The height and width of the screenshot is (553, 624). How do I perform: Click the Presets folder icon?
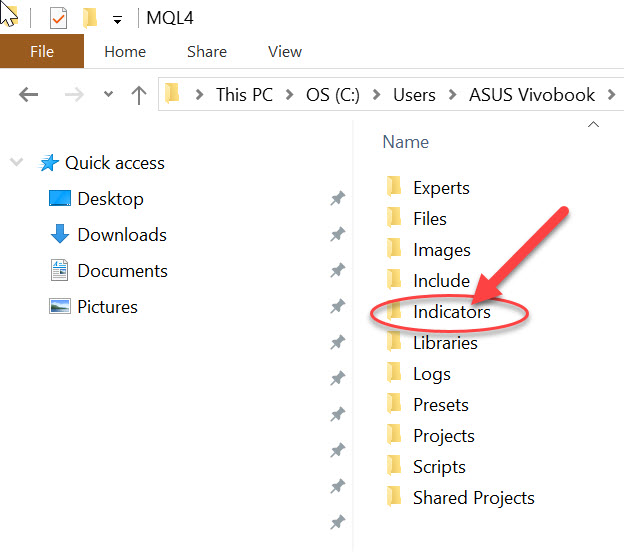click(x=394, y=403)
